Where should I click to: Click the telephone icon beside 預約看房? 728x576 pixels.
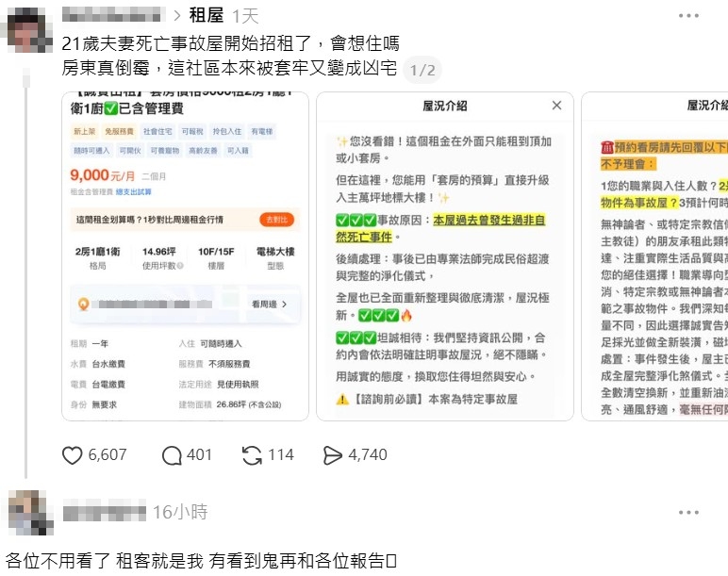coord(607,148)
